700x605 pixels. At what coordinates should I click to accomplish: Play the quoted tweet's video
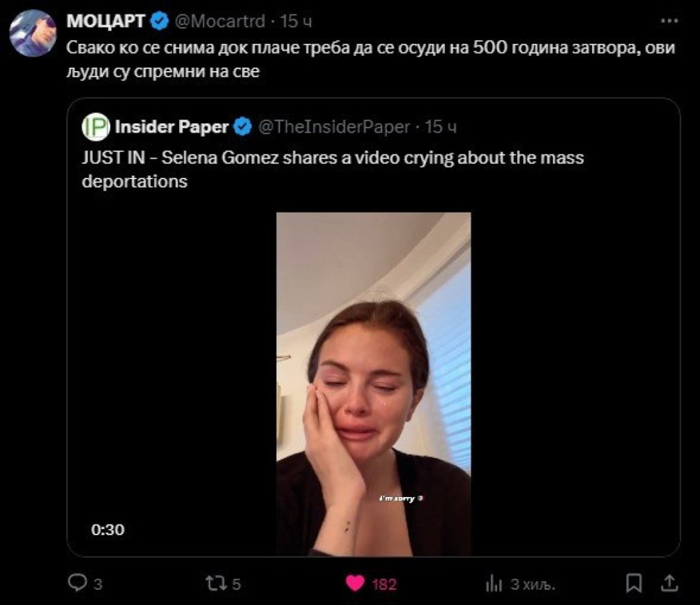pyautogui.click(x=373, y=383)
